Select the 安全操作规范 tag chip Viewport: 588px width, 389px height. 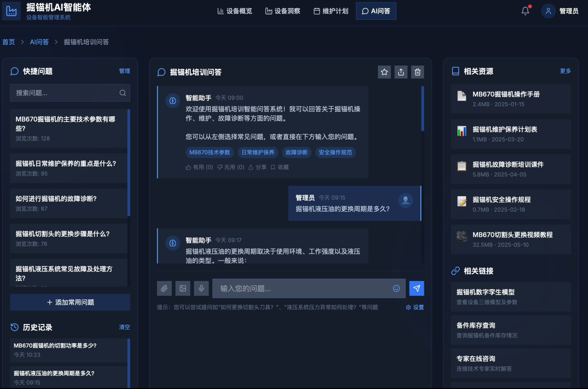(x=335, y=152)
